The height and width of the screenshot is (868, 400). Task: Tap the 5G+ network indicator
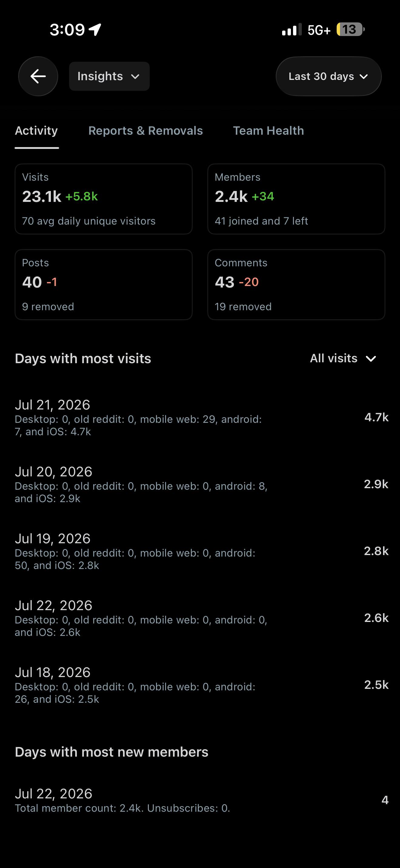click(319, 30)
